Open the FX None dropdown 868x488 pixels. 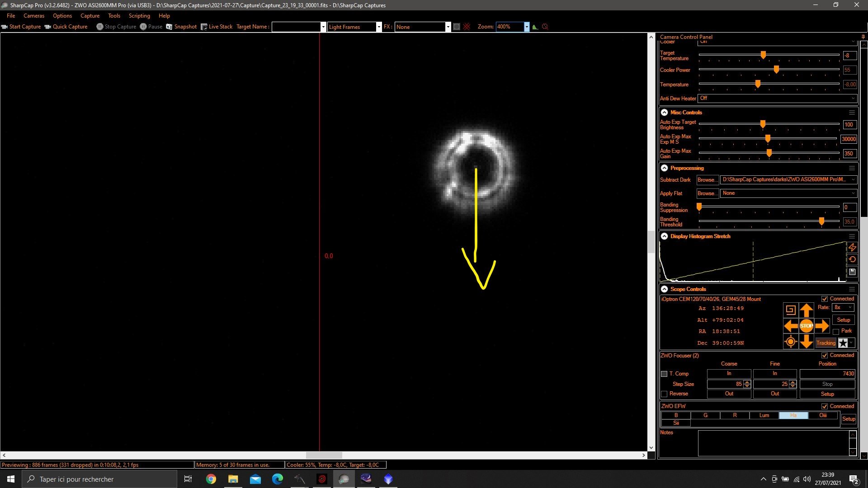pos(448,27)
